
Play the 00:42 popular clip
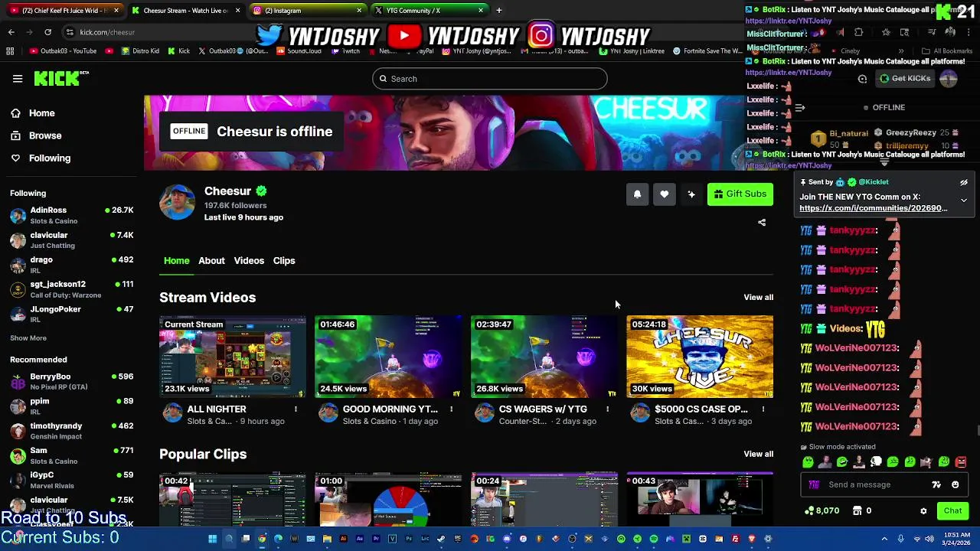pyautogui.click(x=233, y=500)
